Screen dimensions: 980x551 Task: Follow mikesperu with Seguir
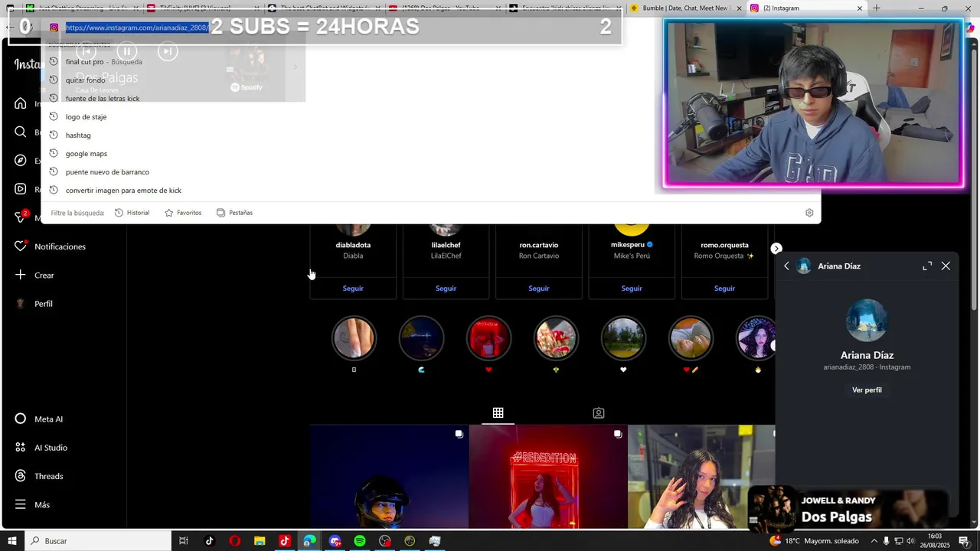click(632, 289)
